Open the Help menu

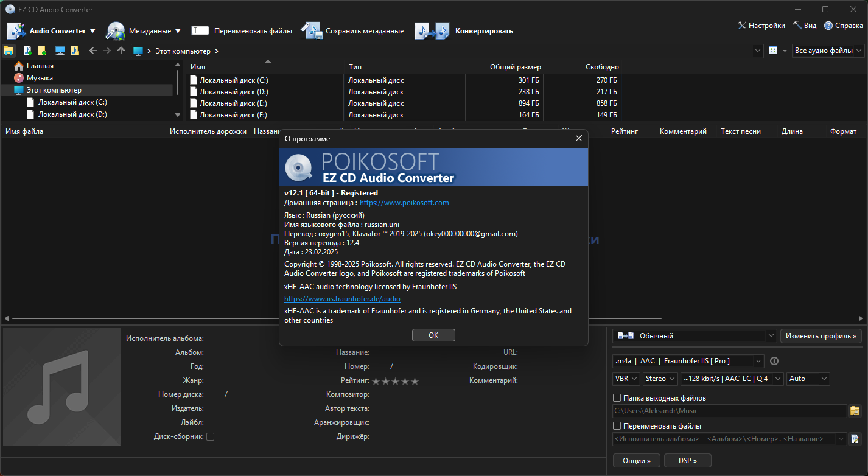pyautogui.click(x=843, y=26)
